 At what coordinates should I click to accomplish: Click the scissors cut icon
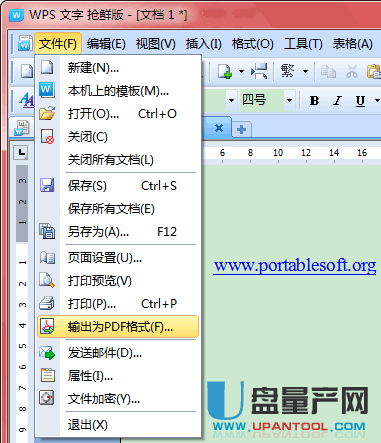point(352,71)
